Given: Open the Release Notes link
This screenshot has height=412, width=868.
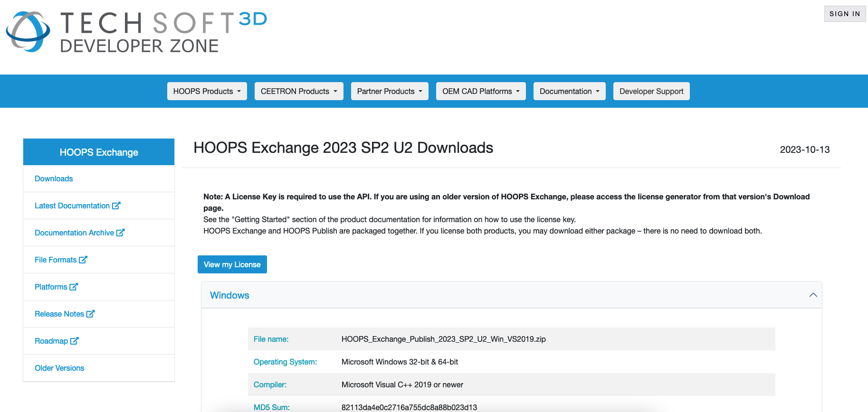Looking at the screenshot, I should point(59,314).
